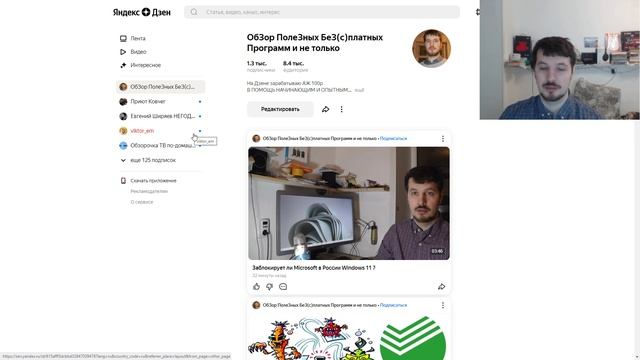The width and height of the screenshot is (640, 360).
Task: Open the Заблокирует ли Microsoft в России Windows 11 title
Action: tap(314, 268)
